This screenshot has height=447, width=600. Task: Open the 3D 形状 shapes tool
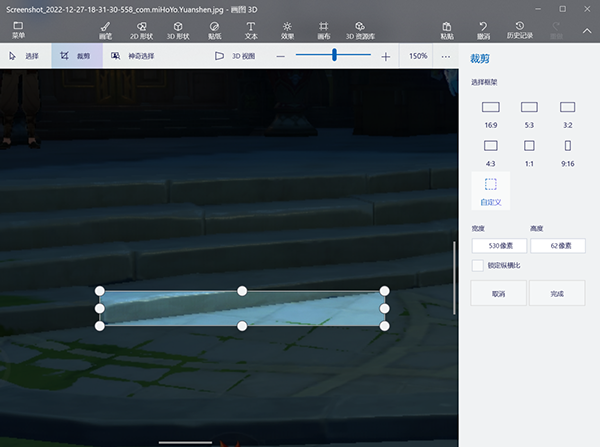(177, 29)
